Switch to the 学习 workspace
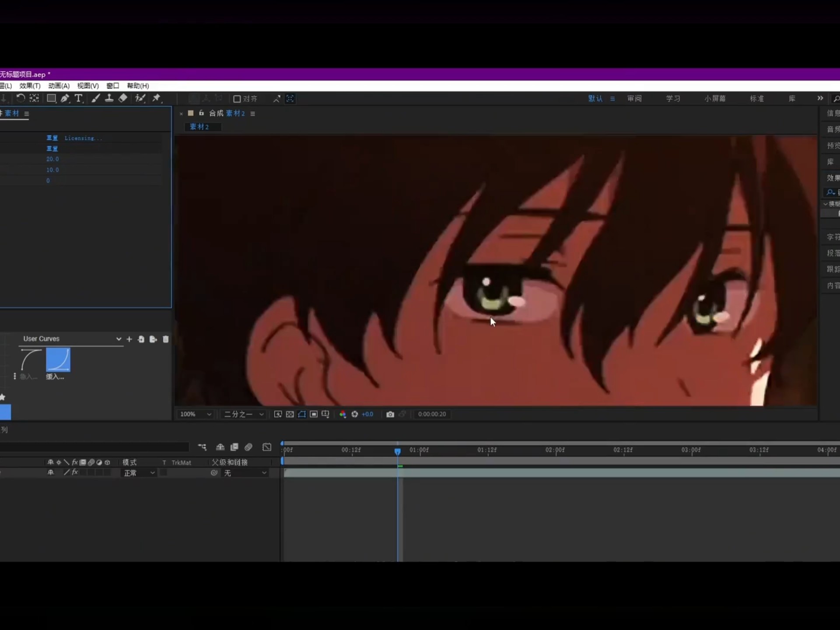This screenshot has height=630, width=840. (673, 99)
